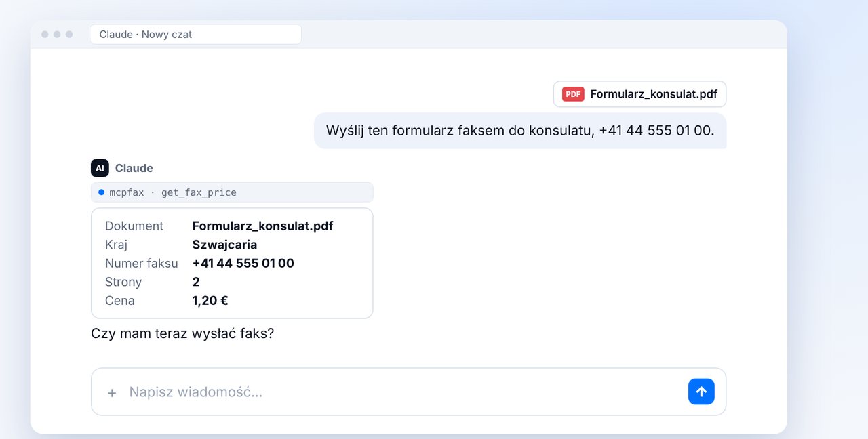Click the 'Cena' label
868x439 pixels.
click(120, 300)
